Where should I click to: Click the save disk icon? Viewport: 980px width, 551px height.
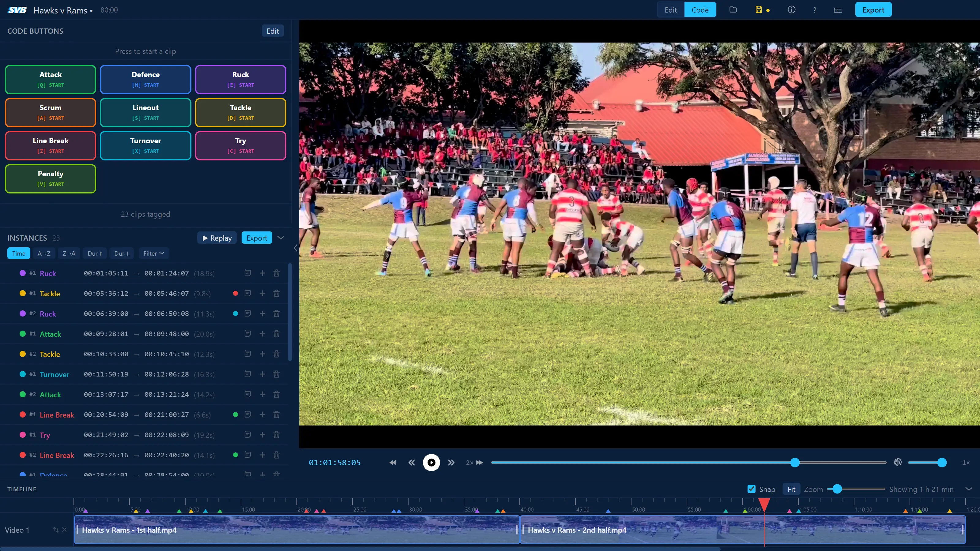click(759, 10)
